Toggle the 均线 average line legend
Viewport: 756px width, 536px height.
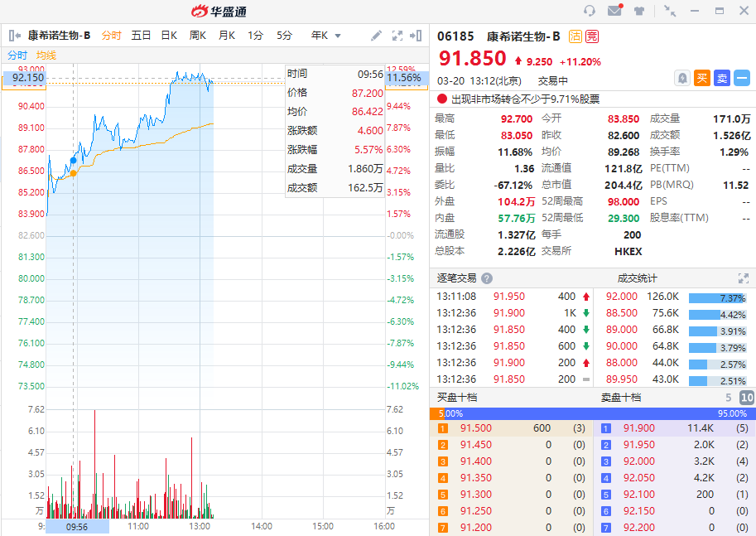(46, 55)
